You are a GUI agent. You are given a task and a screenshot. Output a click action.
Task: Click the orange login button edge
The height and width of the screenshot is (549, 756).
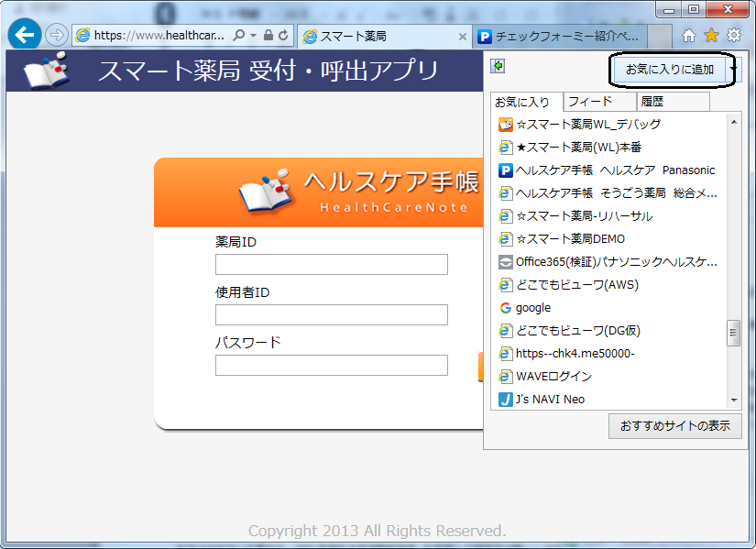point(480,367)
